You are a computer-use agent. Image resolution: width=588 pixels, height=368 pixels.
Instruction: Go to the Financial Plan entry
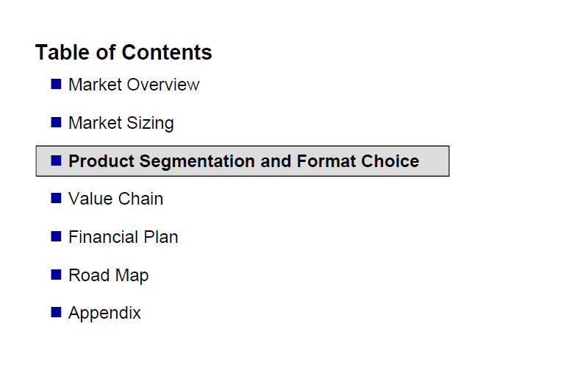(x=123, y=237)
